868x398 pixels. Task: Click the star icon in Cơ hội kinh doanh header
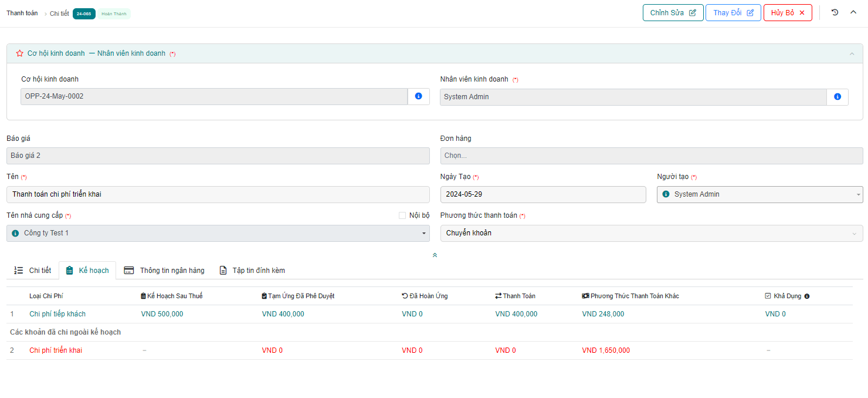(x=20, y=53)
